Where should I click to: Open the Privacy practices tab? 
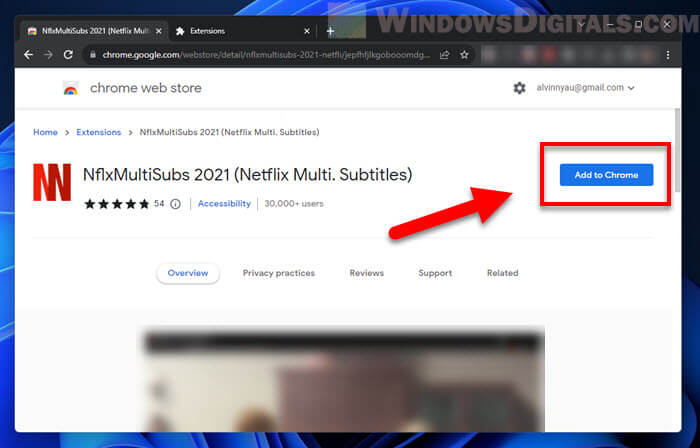(279, 273)
